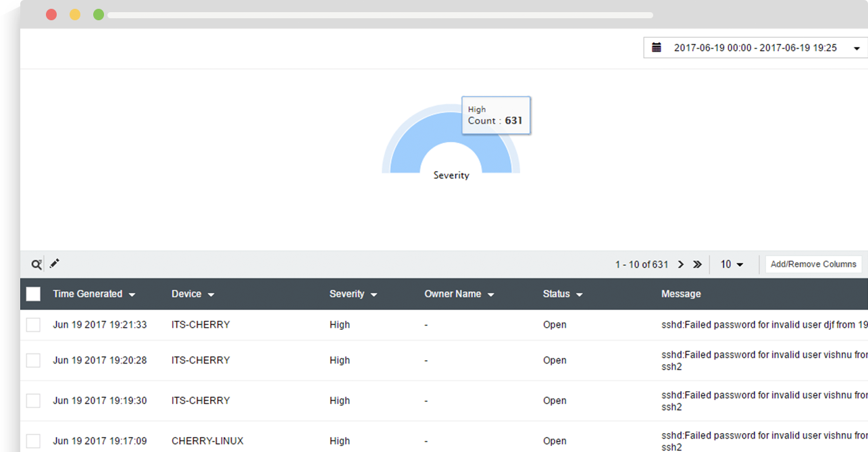
Task: Open the Owner Name column dropdown
Action: [x=490, y=294]
